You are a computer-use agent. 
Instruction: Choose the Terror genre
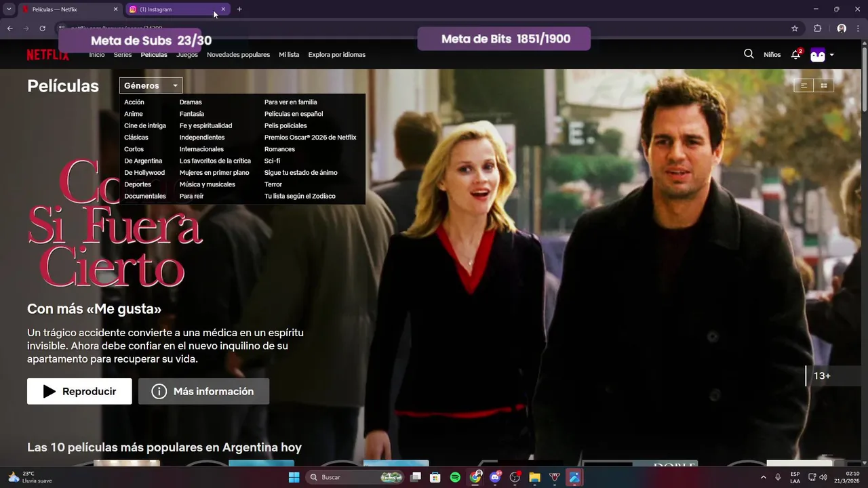pyautogui.click(x=273, y=184)
